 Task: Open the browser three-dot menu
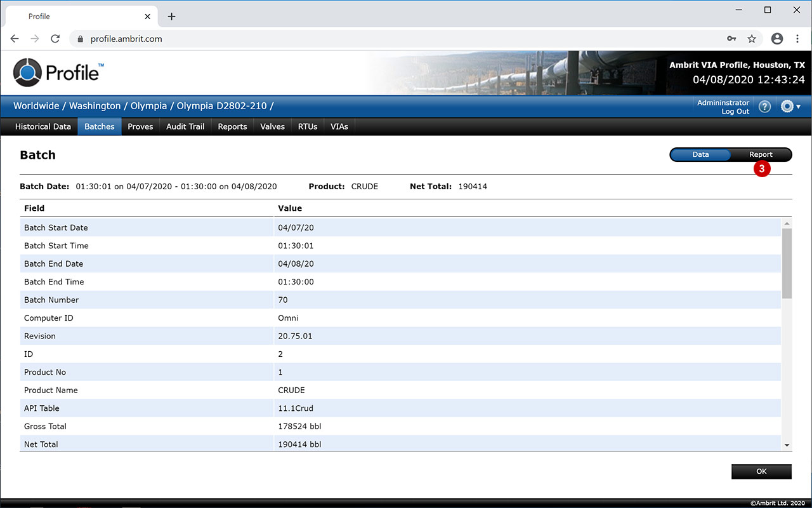[797, 39]
